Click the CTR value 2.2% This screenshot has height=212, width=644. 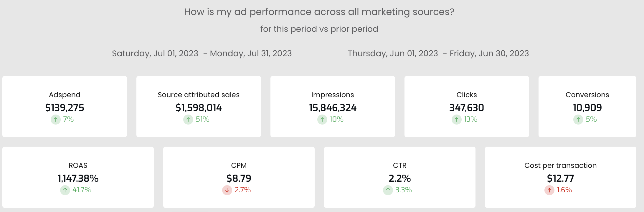pyautogui.click(x=400, y=178)
